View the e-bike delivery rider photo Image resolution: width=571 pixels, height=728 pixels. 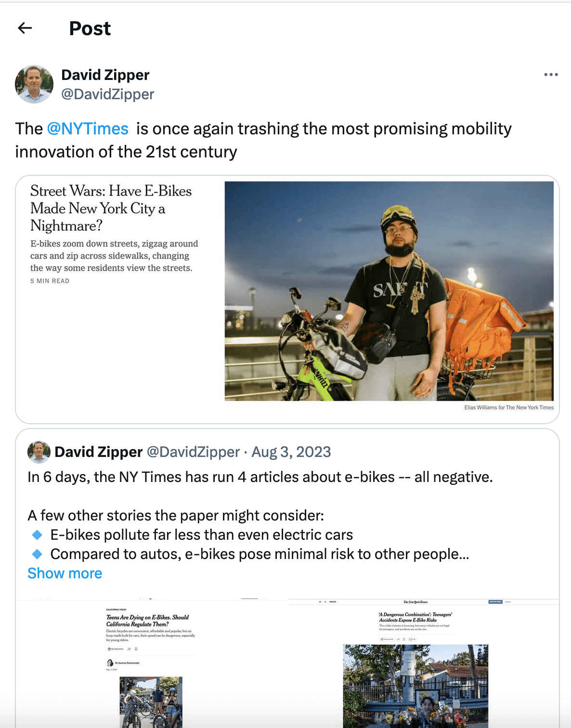coord(389,291)
